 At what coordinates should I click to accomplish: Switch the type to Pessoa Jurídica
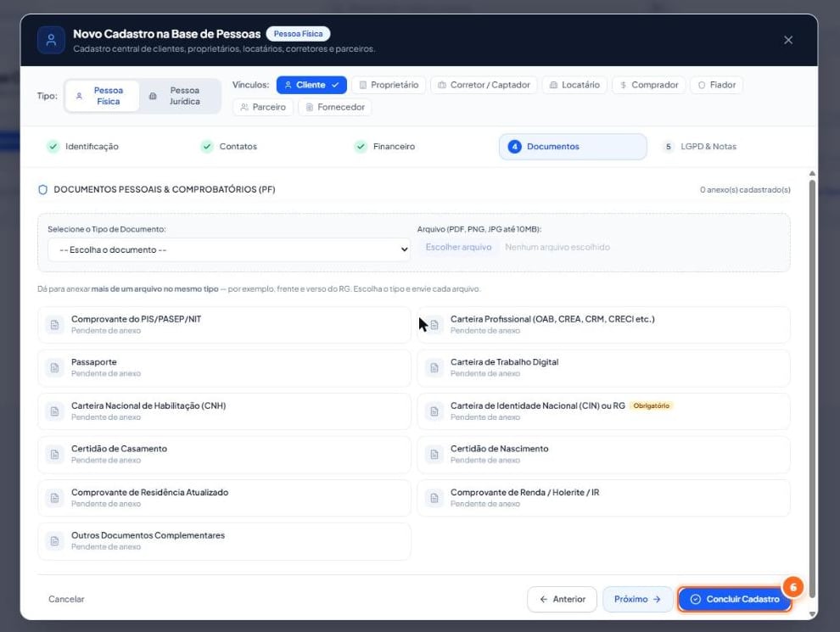point(180,96)
